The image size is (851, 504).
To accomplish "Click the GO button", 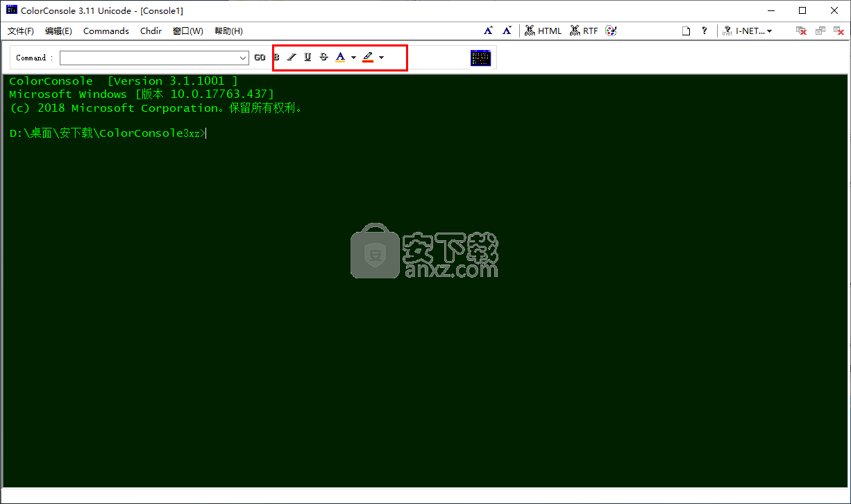I will tap(260, 58).
